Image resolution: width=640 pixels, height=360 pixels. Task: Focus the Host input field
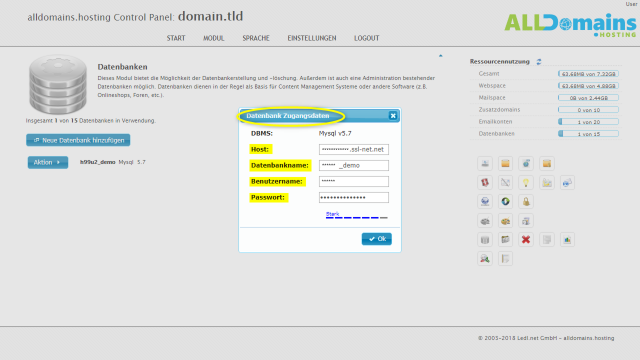(x=354, y=149)
